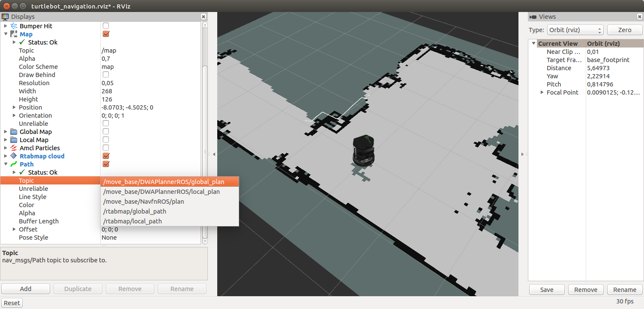Open the view Type dropdown showing Orbit
The image size is (644, 309).
[575, 30]
